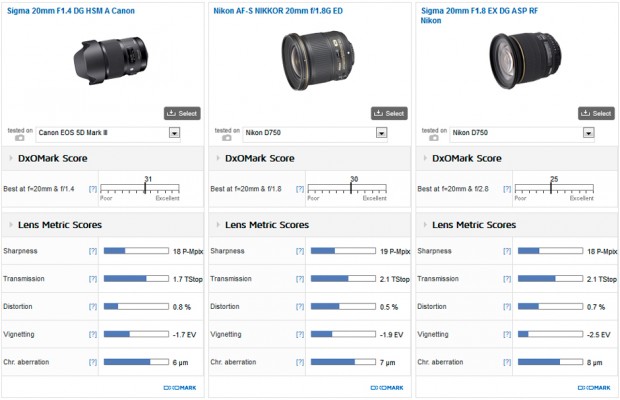Expand the Nikon D750 dropdown in the middle column
The width and height of the screenshot is (620, 400).
(381, 132)
